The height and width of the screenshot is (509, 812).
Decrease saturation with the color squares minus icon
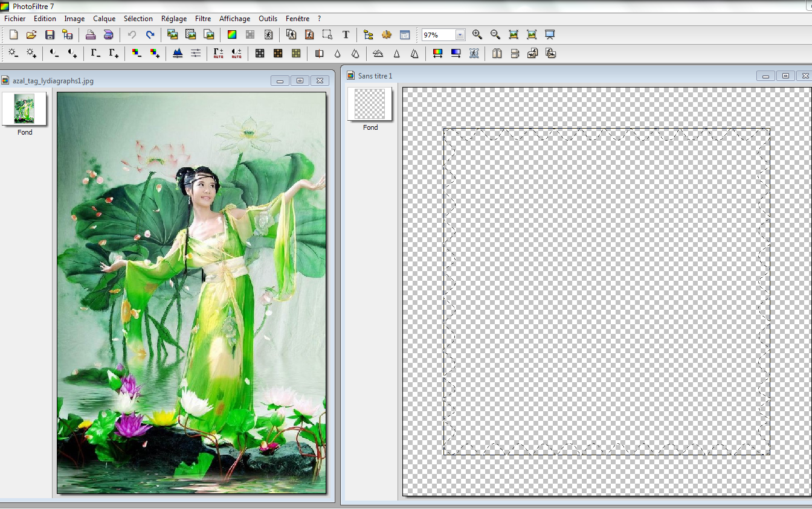[x=137, y=54]
